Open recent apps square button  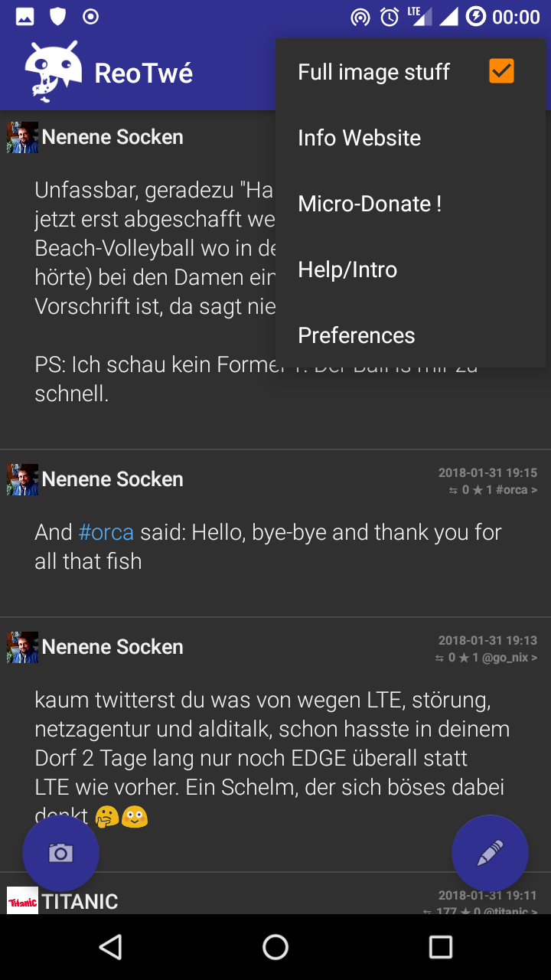440,947
